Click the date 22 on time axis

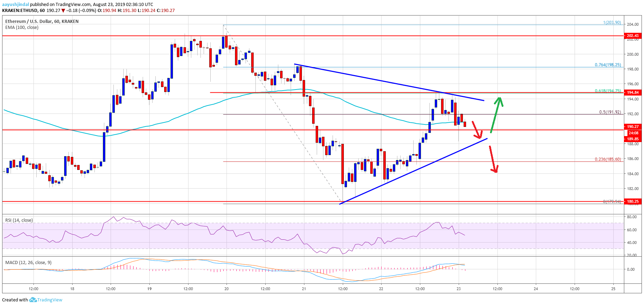pos(381,289)
